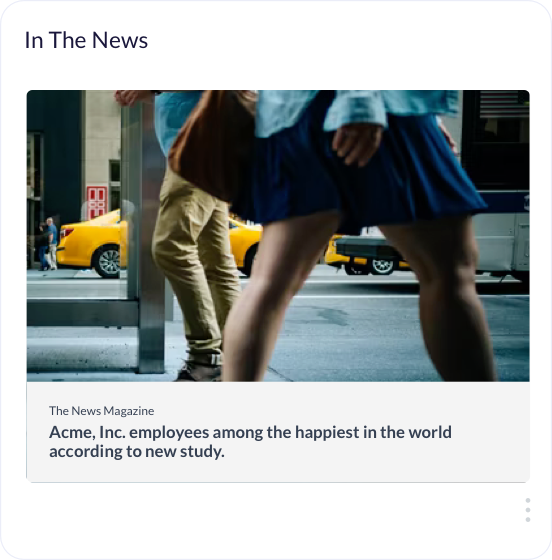Click the word "happiest" in the headline
Viewport: 552px width, 560px height.
tap(327, 432)
